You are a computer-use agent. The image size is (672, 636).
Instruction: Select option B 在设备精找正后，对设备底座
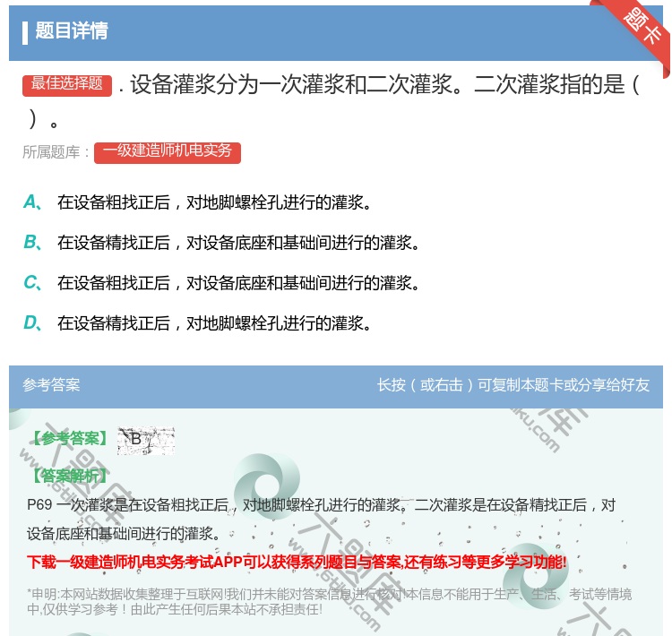221,243
